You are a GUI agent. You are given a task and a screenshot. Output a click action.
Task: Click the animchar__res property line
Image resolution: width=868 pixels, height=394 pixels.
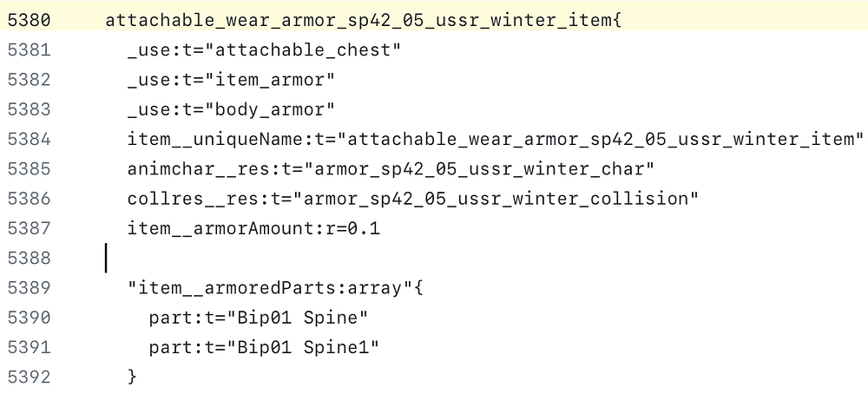pyautogui.click(x=391, y=169)
